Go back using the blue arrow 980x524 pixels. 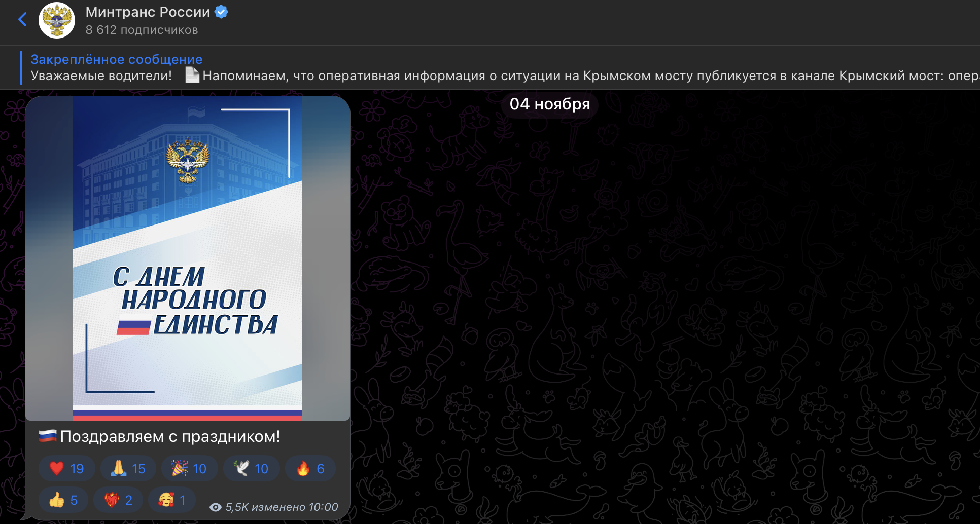pyautogui.click(x=22, y=20)
